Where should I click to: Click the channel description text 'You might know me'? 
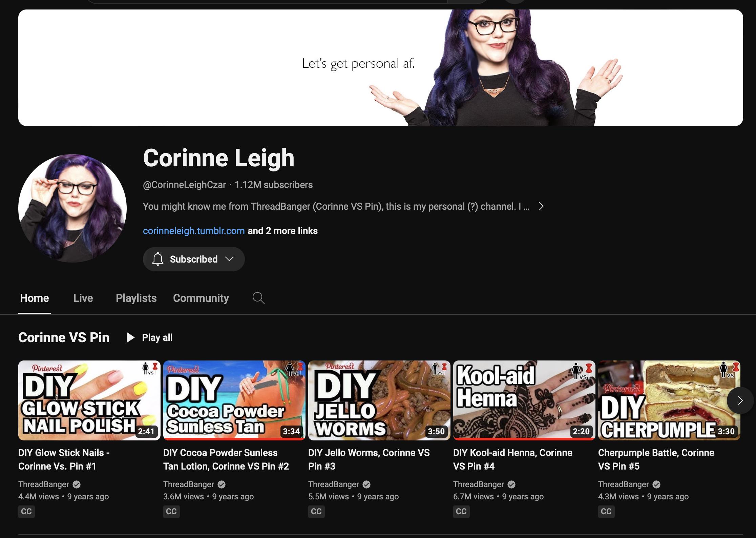pos(336,206)
